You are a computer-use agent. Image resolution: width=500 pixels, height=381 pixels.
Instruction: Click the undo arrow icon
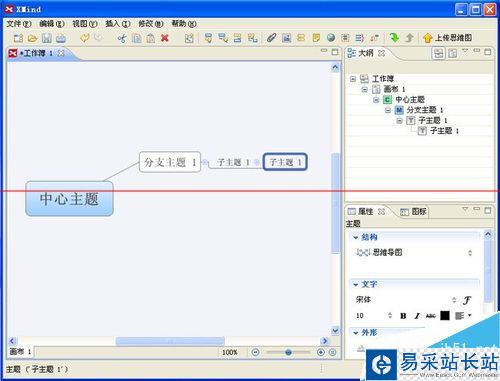point(85,38)
